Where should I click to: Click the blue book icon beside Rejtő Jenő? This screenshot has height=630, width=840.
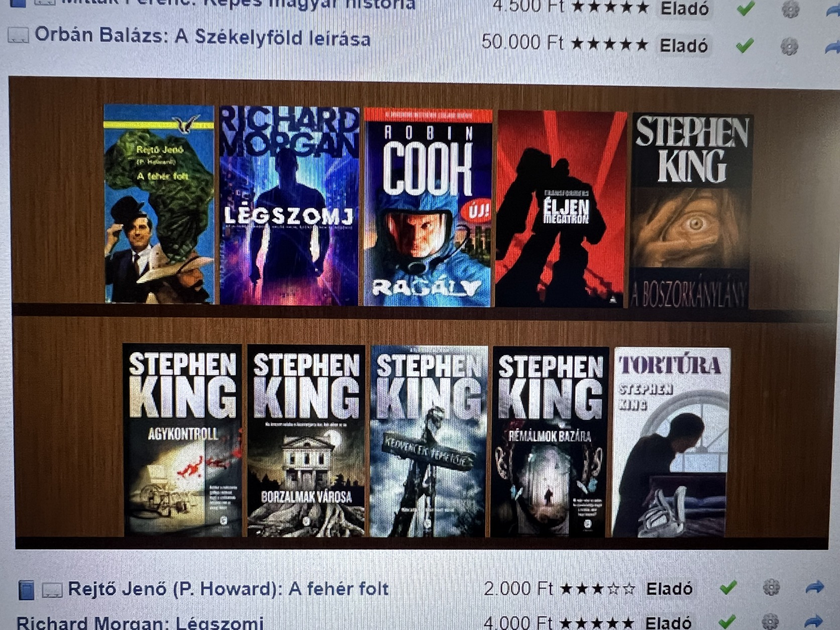pos(26,590)
